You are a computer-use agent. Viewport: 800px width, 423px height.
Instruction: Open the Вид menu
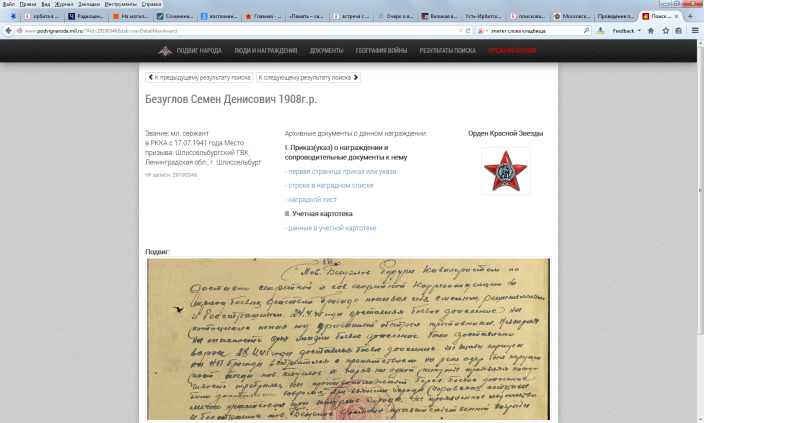pos(45,4)
